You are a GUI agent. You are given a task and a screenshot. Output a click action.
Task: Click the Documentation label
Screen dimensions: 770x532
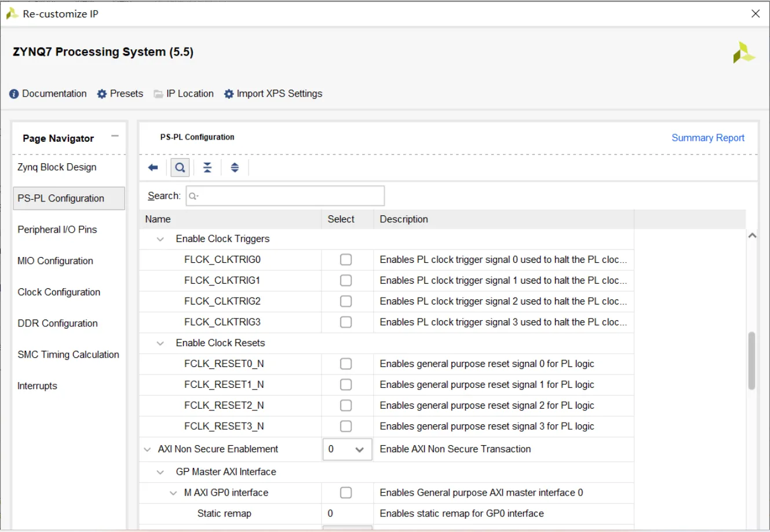[x=54, y=94]
